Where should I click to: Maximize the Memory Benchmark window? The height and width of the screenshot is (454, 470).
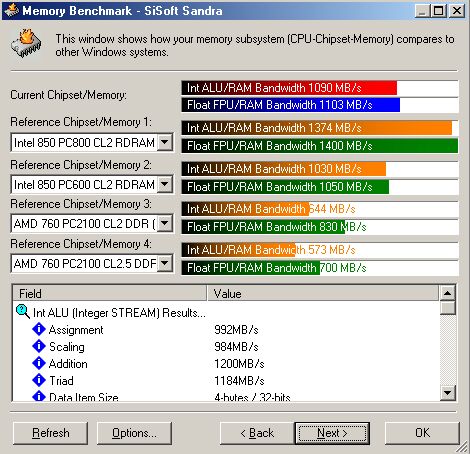click(438, 11)
